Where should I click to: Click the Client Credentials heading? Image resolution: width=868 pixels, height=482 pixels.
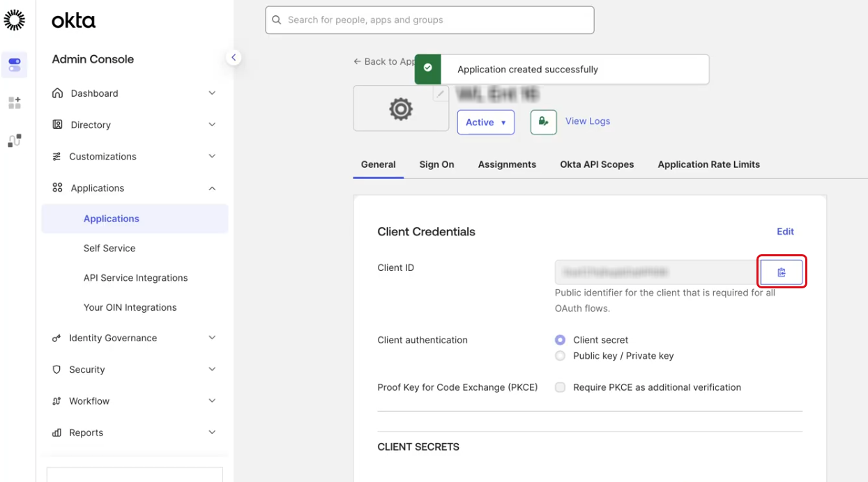point(426,232)
